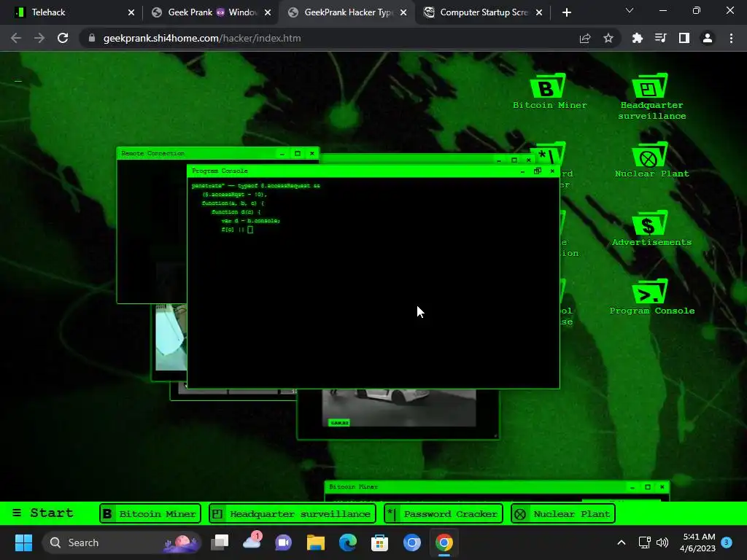Image resolution: width=747 pixels, height=560 pixels.
Task: Close the Bitcoin Miner window
Action: (662, 487)
